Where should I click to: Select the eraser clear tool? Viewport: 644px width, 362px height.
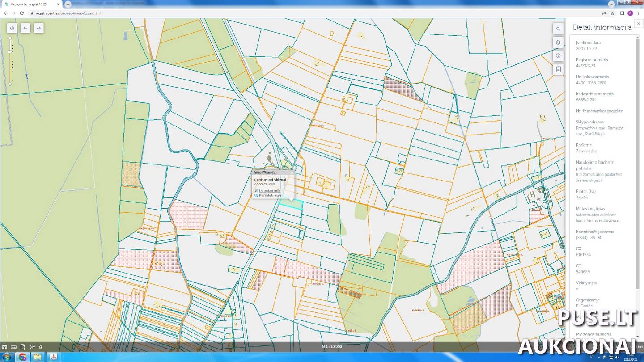pyautogui.click(x=41, y=347)
